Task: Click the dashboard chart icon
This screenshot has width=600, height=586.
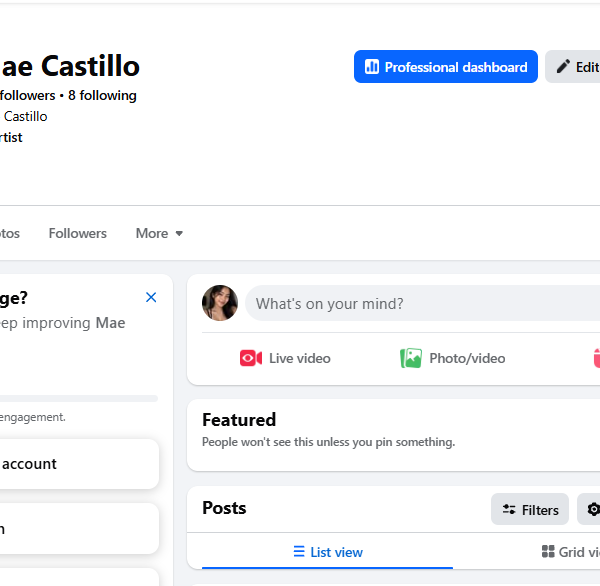Action: 372,67
